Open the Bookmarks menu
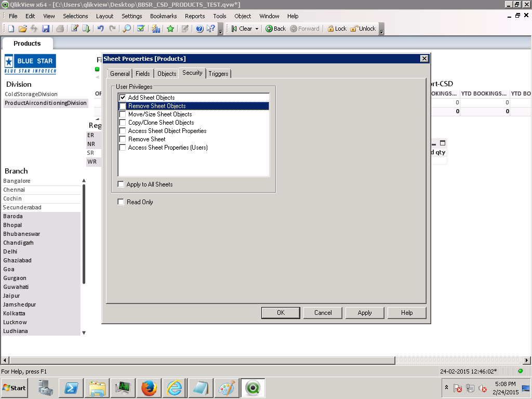The image size is (532, 399). [164, 16]
